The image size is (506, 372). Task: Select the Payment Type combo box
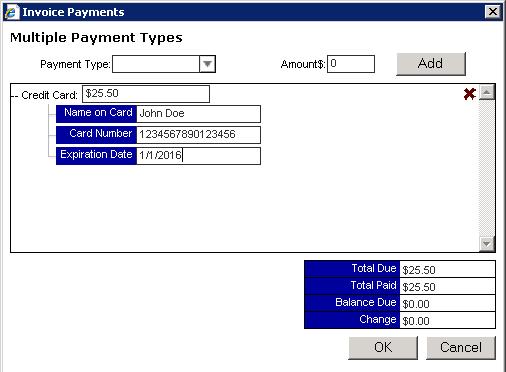pyautogui.click(x=164, y=64)
